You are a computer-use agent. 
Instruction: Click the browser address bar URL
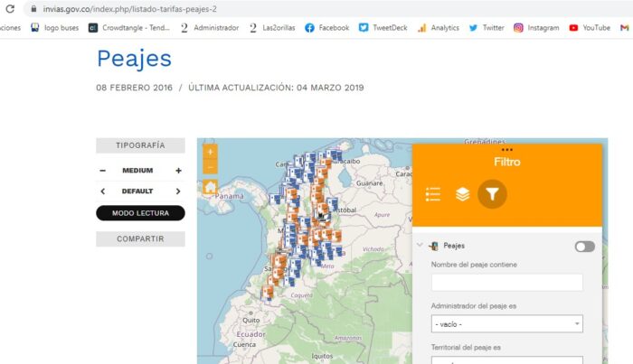130,9
